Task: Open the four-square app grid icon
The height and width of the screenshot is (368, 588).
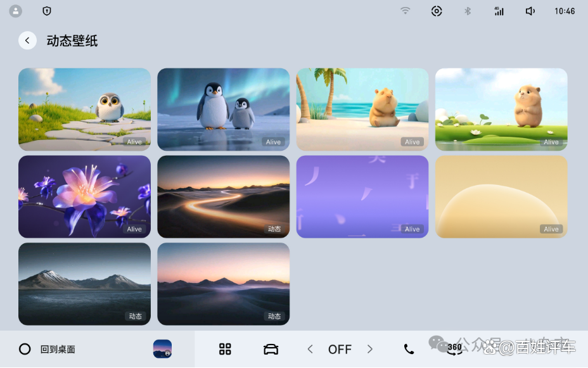Action: [225, 349]
